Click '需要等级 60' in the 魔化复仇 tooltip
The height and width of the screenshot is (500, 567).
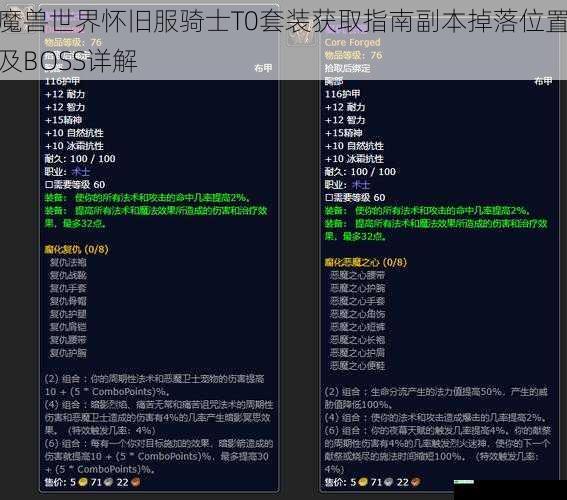click(75, 185)
